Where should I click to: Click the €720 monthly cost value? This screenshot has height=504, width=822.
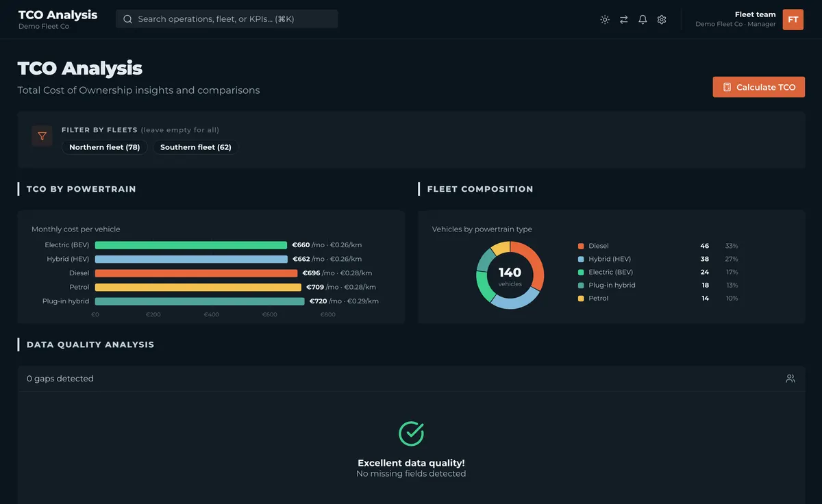[x=319, y=301]
